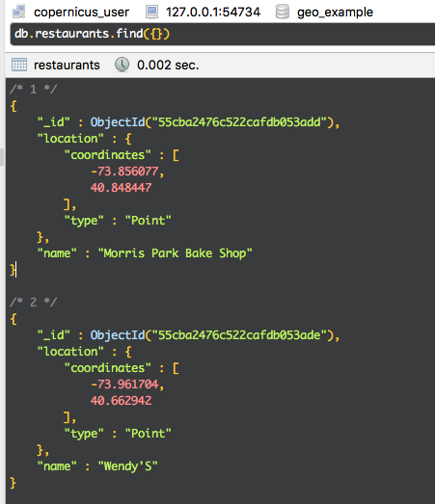Click the longitude value -73.961704

(x=124, y=385)
